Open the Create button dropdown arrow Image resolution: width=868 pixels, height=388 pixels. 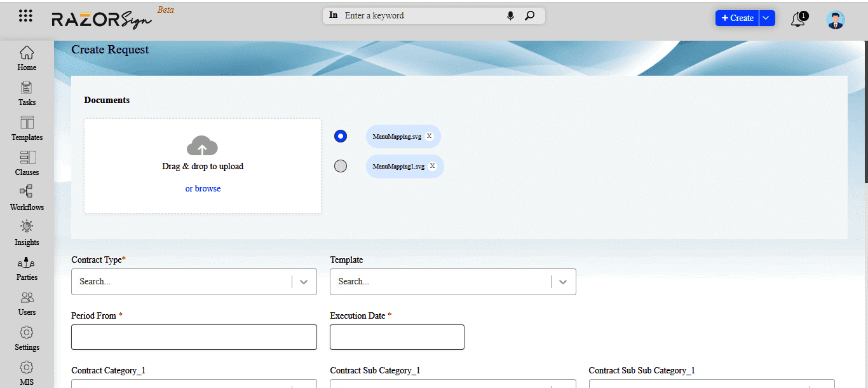[767, 18]
